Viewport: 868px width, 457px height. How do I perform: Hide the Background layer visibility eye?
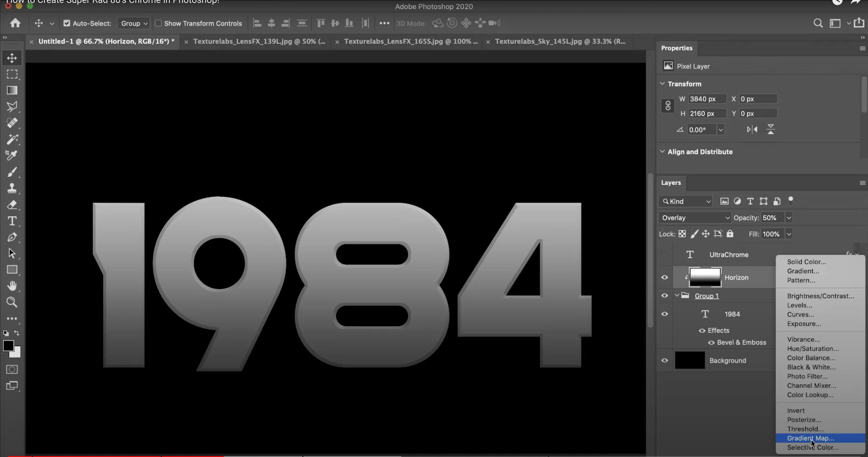(x=664, y=360)
